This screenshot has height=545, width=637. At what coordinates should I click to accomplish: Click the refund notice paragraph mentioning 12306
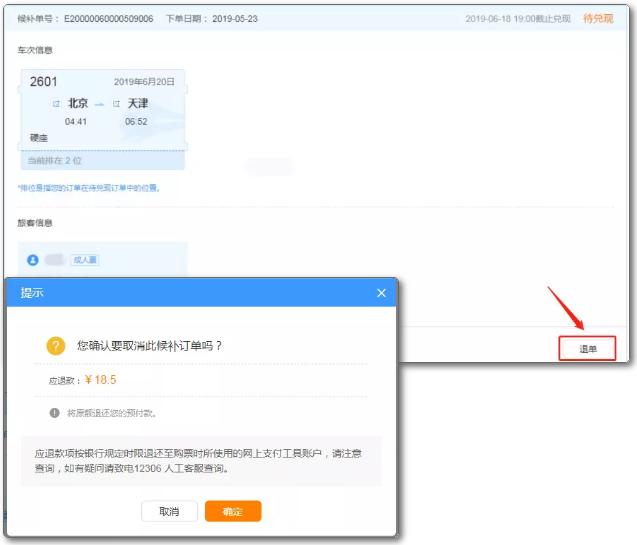[198, 461]
